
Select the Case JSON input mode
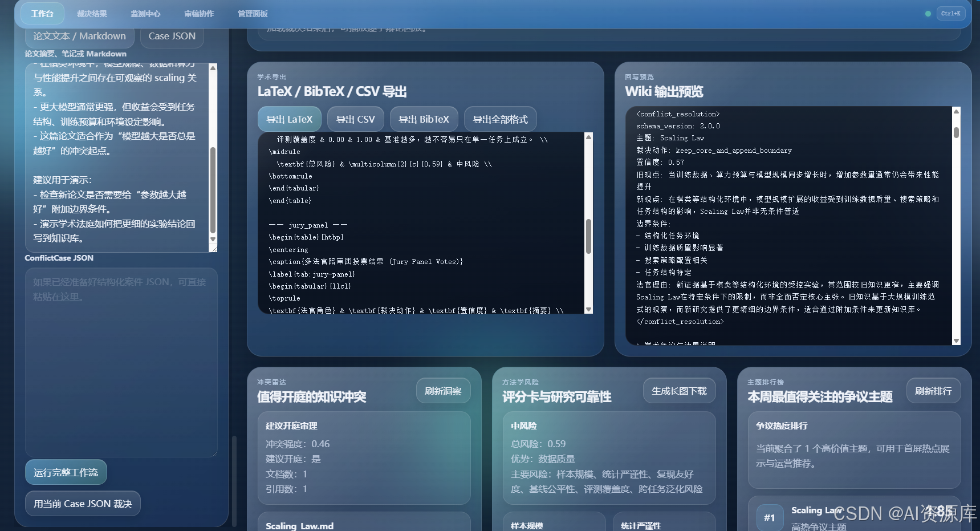[172, 36]
